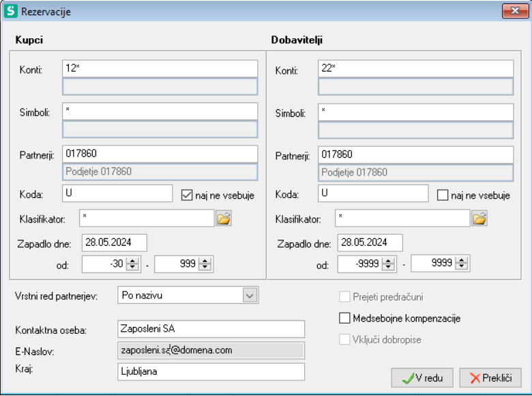Toggle Vključi dobropise checkbox

344,339
